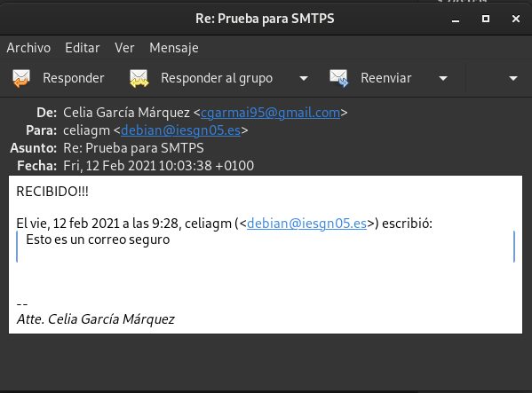Click subject text 'Re: Prueba para SMTPS' in headers
This screenshot has width=532, height=393.
(134, 148)
